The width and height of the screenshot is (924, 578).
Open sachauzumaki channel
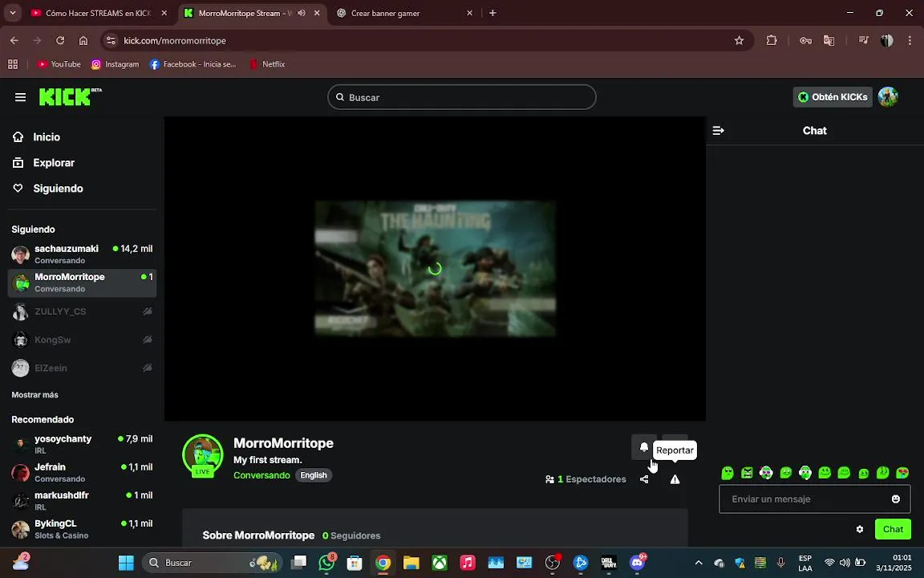point(82,254)
